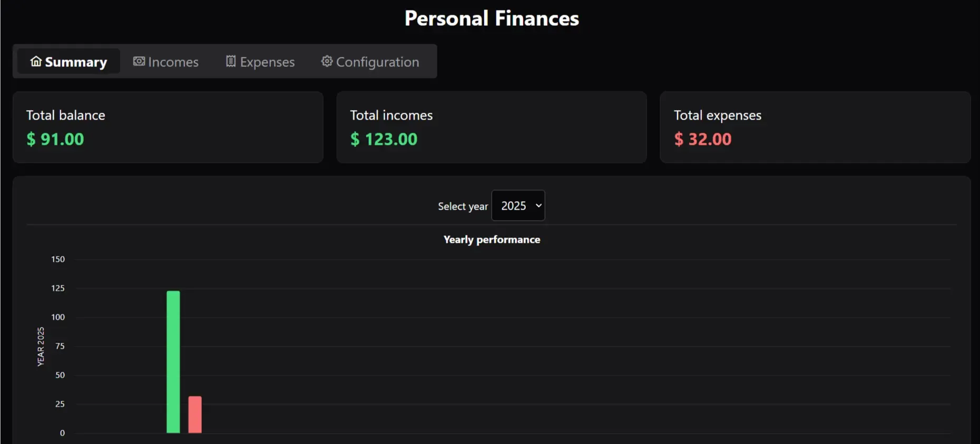This screenshot has height=444, width=980.
Task: Click the banknote icon beside Incomes
Action: tap(139, 62)
